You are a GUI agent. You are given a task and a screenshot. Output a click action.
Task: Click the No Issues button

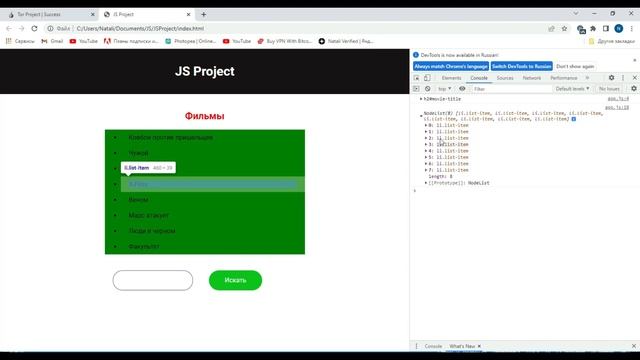pyautogui.click(x=609, y=89)
